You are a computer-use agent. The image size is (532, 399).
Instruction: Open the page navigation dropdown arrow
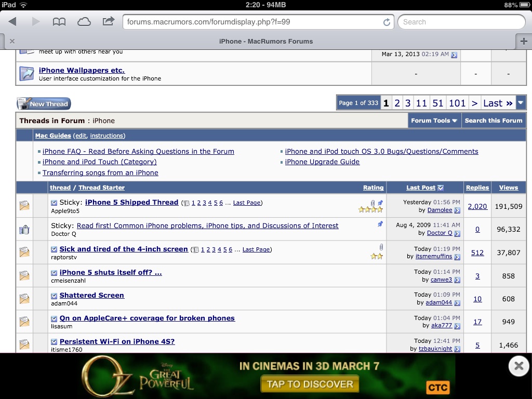pos(521,103)
